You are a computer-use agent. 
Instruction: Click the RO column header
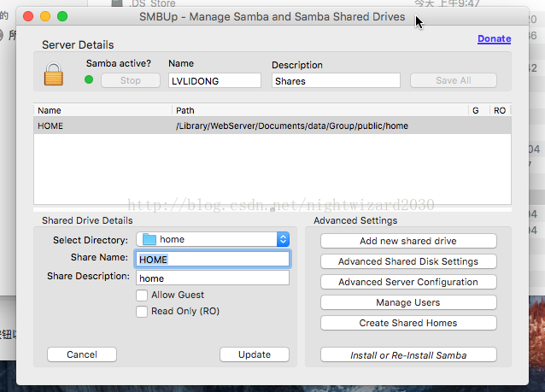(500, 110)
